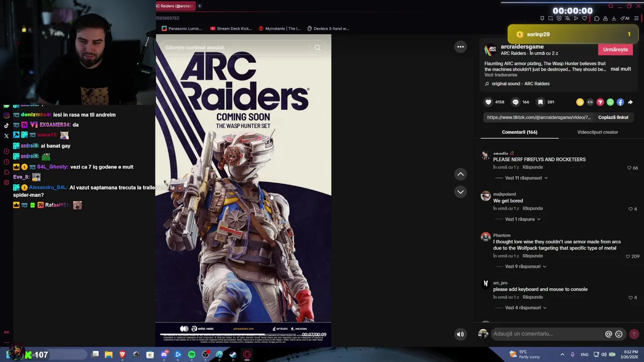644x362 pixels.
Task: Repost the video with yellow repost icon
Action: point(580,102)
